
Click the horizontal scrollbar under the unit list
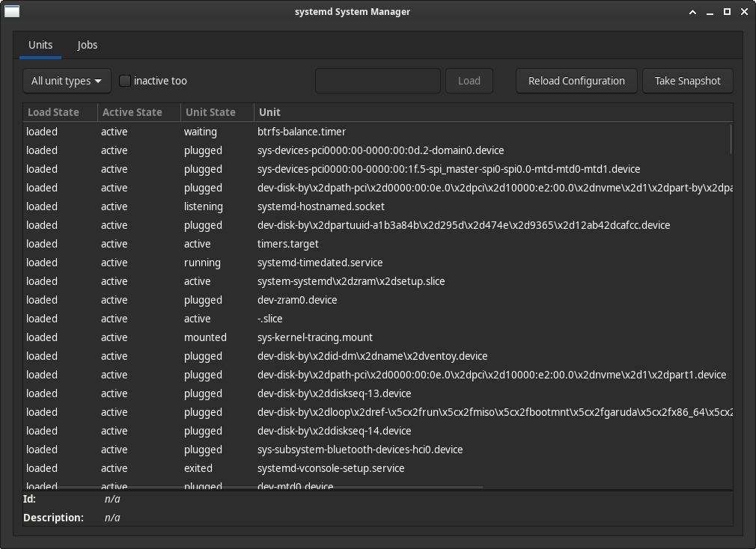pos(254,488)
